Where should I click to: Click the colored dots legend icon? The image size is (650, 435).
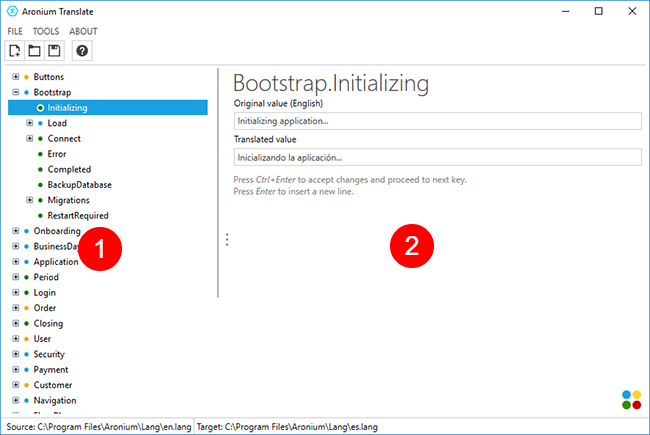pos(631,399)
